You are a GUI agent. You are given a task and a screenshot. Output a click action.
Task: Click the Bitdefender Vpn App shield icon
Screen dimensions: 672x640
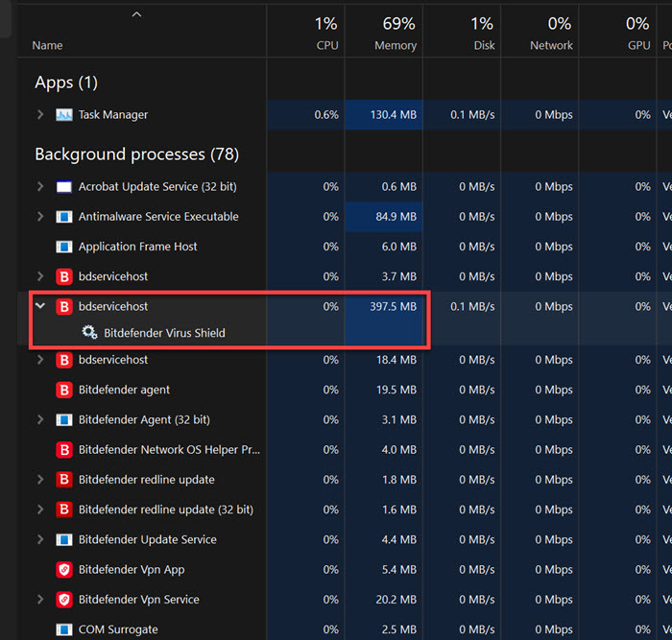click(64, 570)
